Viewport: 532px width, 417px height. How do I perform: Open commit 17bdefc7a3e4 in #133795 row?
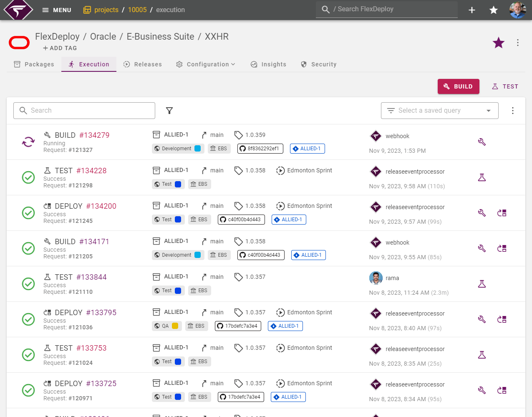[238, 326]
